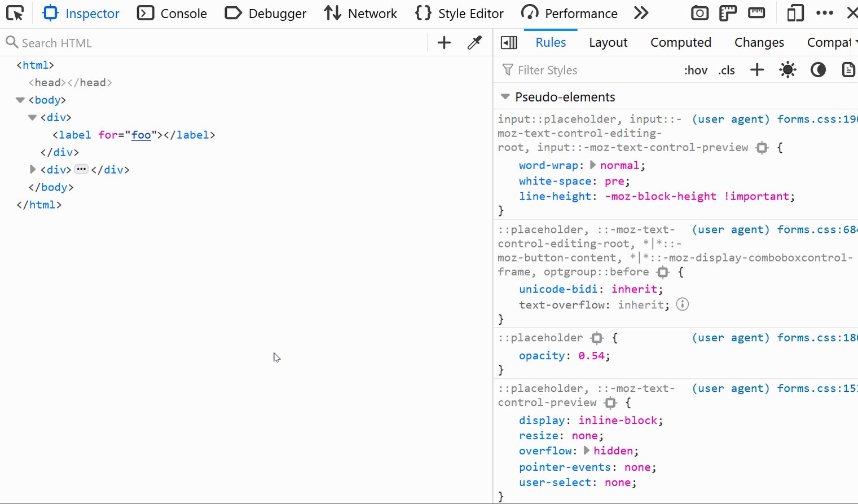This screenshot has width=858, height=504.
Task: Add a new CSS rule
Action: coord(757,70)
